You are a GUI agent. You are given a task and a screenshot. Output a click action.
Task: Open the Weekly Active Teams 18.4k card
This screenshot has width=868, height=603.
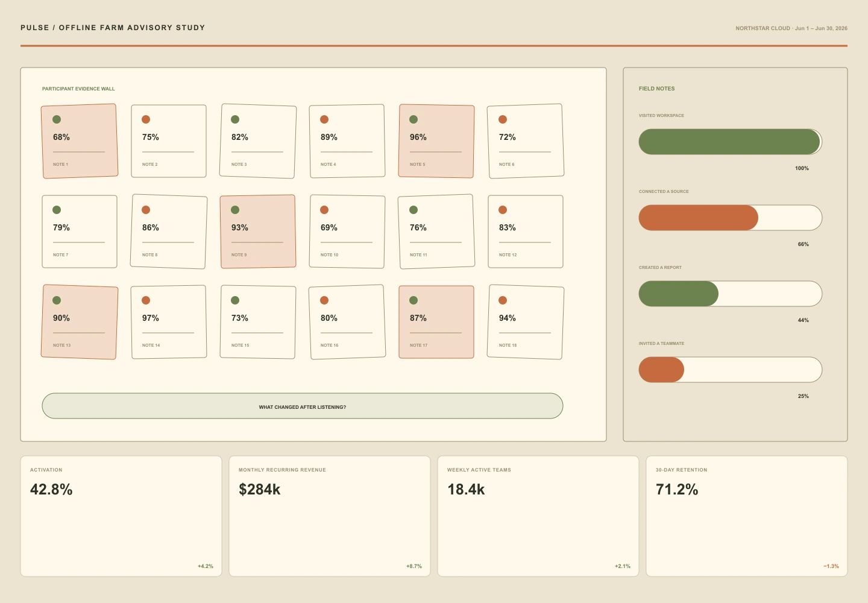click(x=538, y=516)
